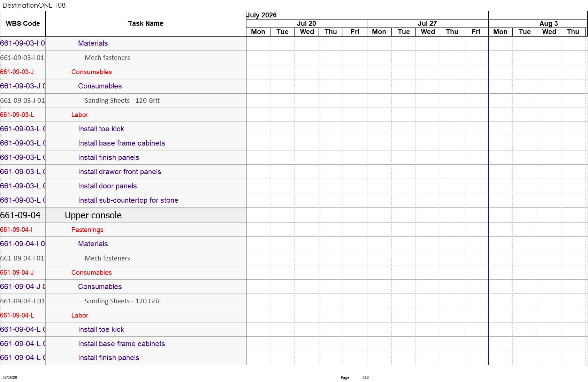Click WBS code 661-09-04-L
The image size is (588, 382).
click(17, 315)
